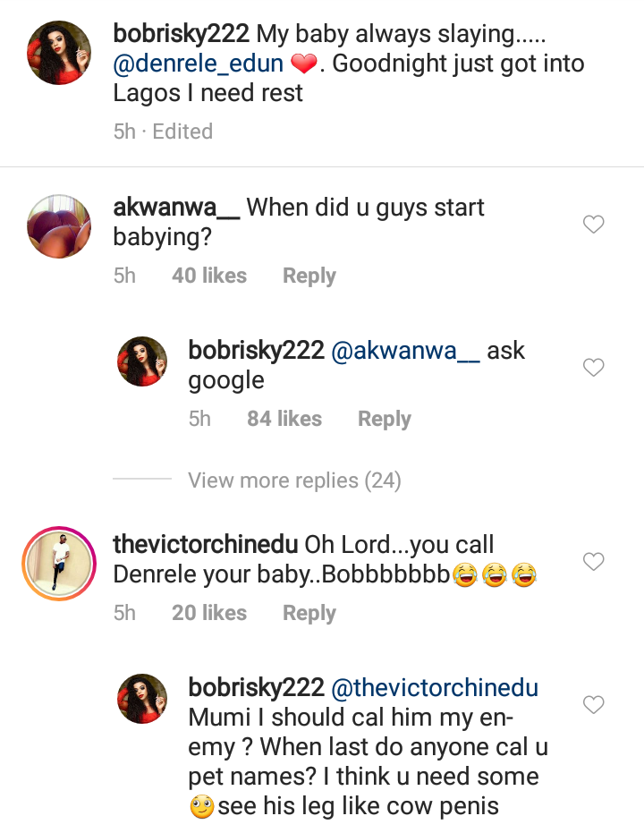Viewport: 644px width, 833px height.
Task: Open the @akwanwa__ mention in reply
Action: tap(406, 351)
